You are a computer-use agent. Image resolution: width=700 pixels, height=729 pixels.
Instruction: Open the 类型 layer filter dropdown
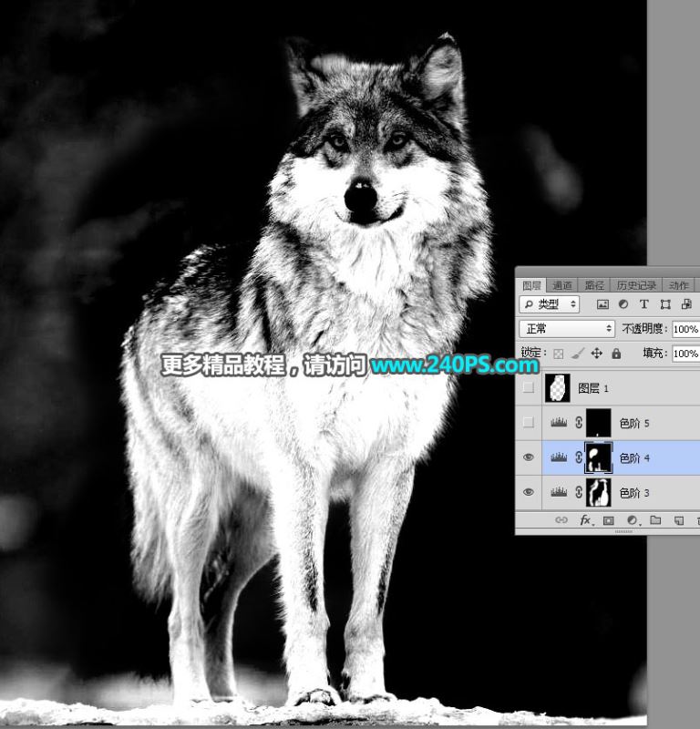pyautogui.click(x=550, y=304)
